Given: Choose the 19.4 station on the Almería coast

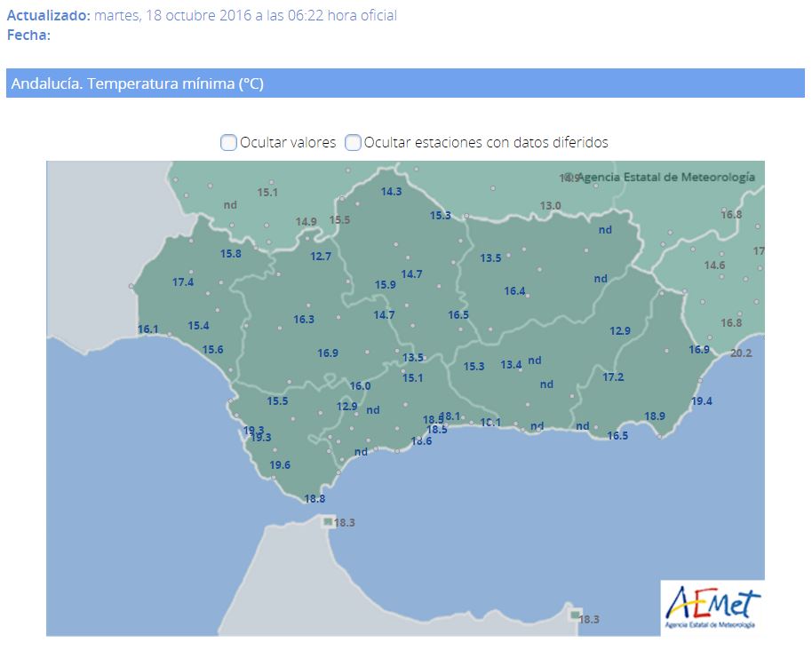Looking at the screenshot, I should [701, 401].
